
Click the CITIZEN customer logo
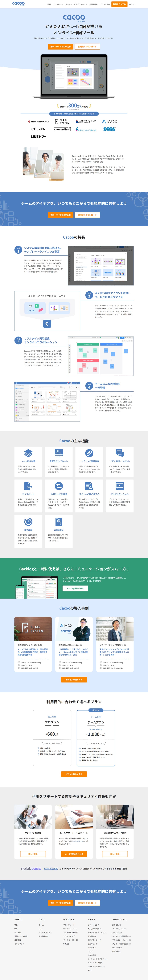(x=38, y=129)
